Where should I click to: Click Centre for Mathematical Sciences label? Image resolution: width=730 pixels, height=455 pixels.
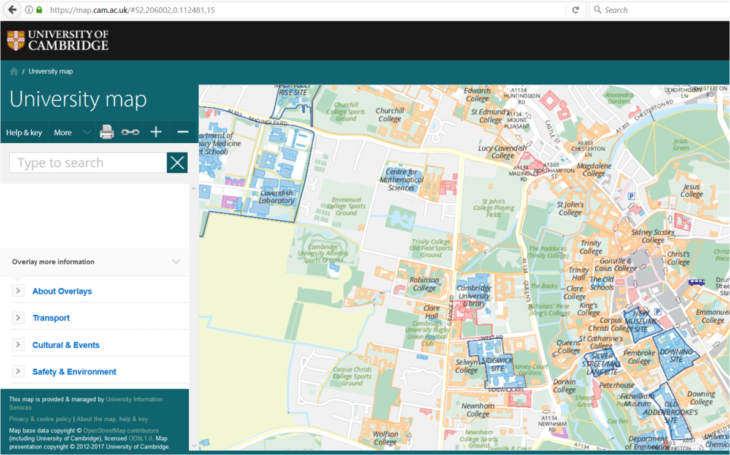[x=401, y=180]
